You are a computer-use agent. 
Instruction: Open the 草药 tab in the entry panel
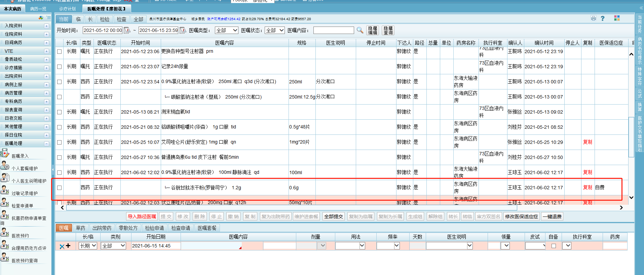[x=80, y=228]
